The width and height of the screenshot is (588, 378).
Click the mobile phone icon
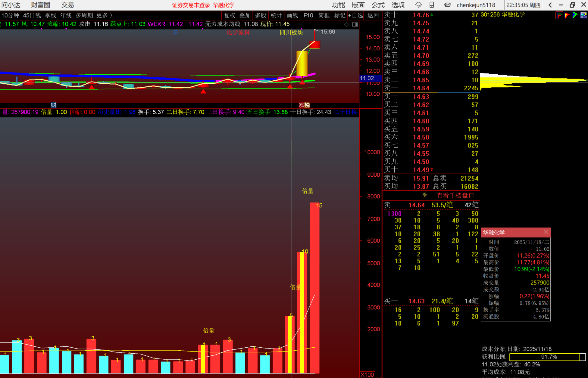click(x=432, y=5)
